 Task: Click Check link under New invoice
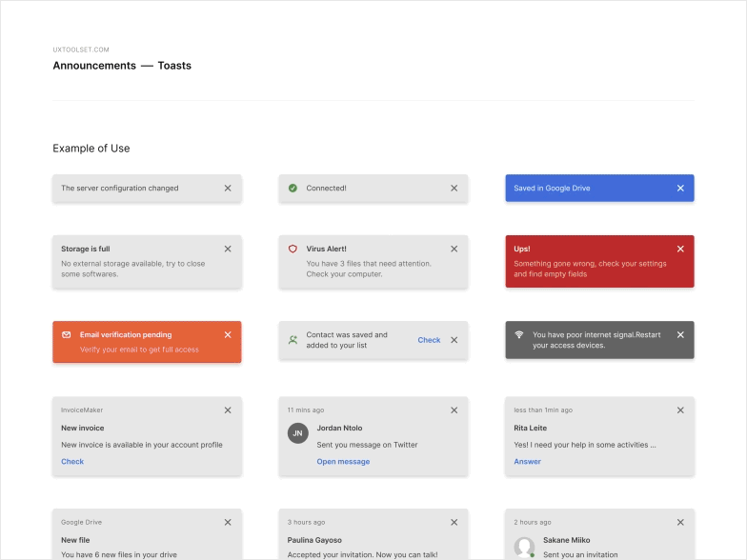coord(72,462)
